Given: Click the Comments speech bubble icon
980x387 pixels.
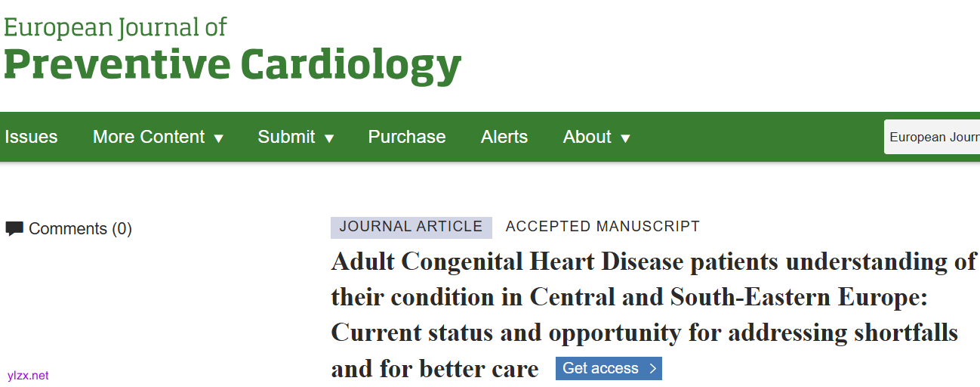Looking at the screenshot, I should 14,229.
